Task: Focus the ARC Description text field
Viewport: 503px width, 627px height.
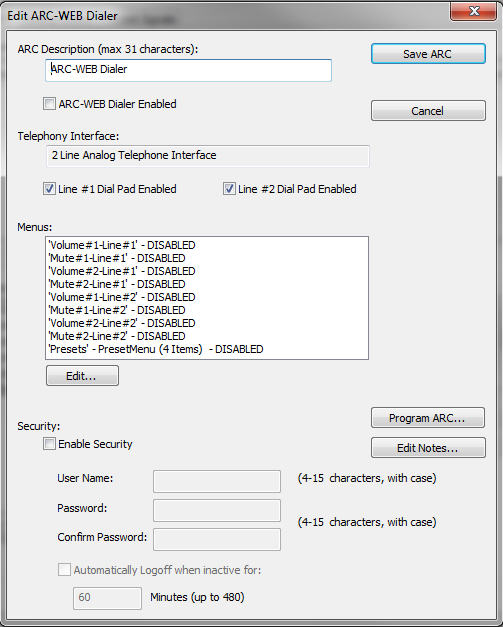Action: [x=188, y=70]
